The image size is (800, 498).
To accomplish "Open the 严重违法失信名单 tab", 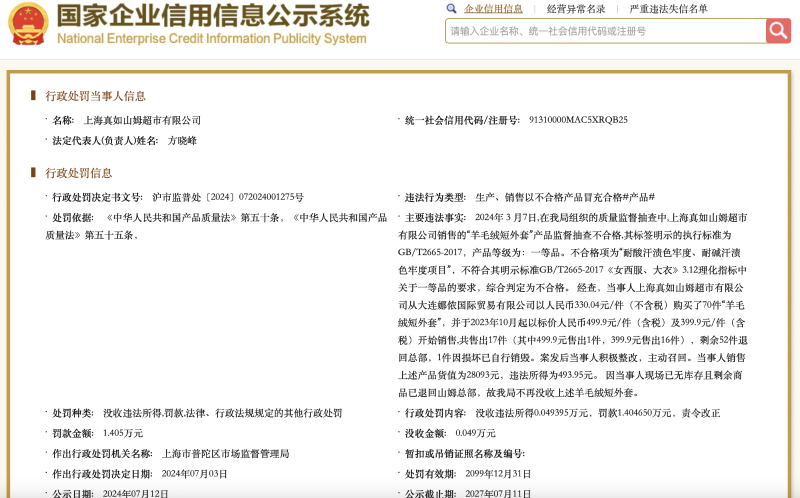I will coord(668,9).
